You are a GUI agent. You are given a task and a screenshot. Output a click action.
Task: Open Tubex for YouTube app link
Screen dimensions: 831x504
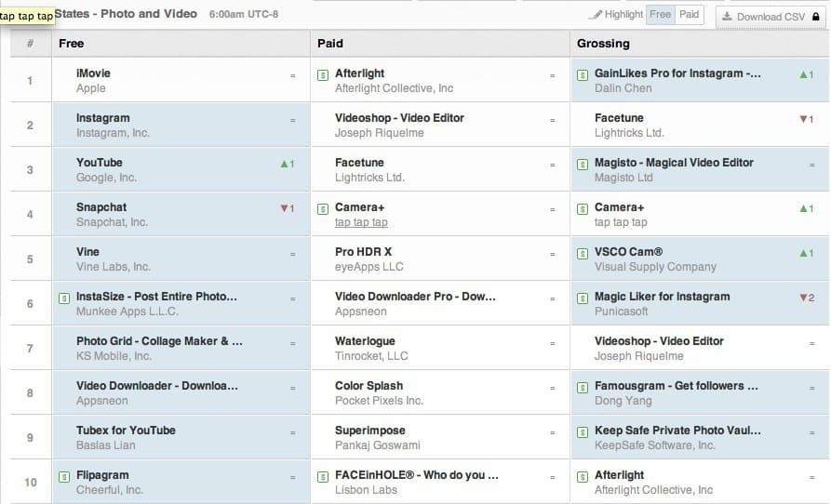126,431
